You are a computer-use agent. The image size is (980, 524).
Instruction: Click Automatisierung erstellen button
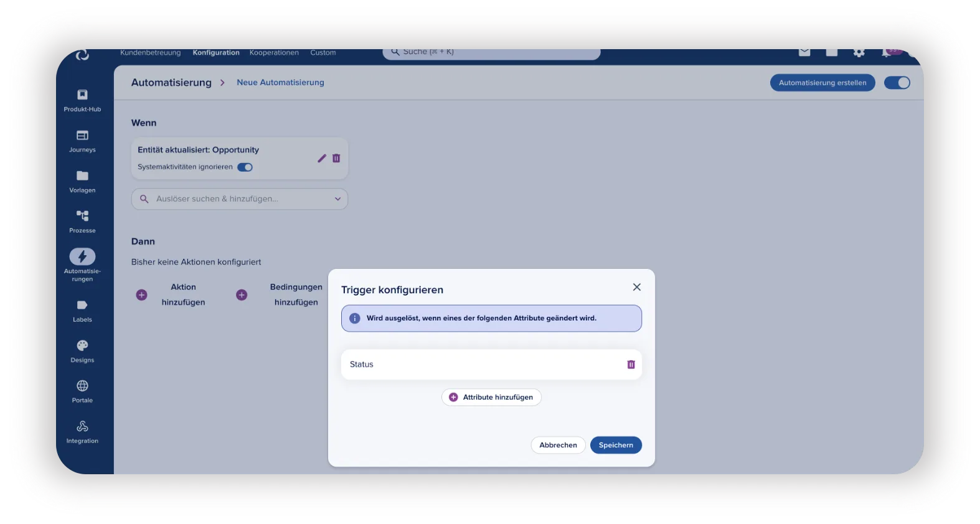point(822,83)
